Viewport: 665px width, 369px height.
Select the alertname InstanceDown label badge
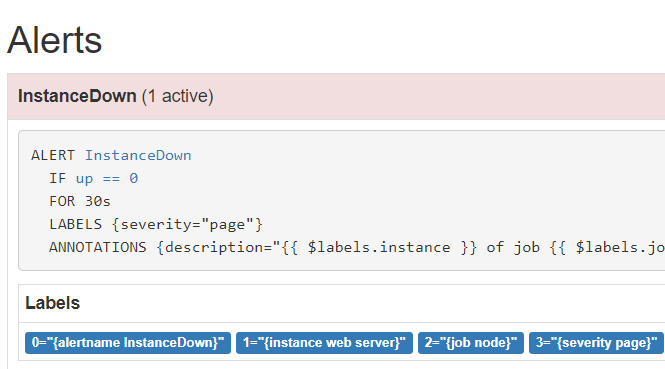[128, 343]
